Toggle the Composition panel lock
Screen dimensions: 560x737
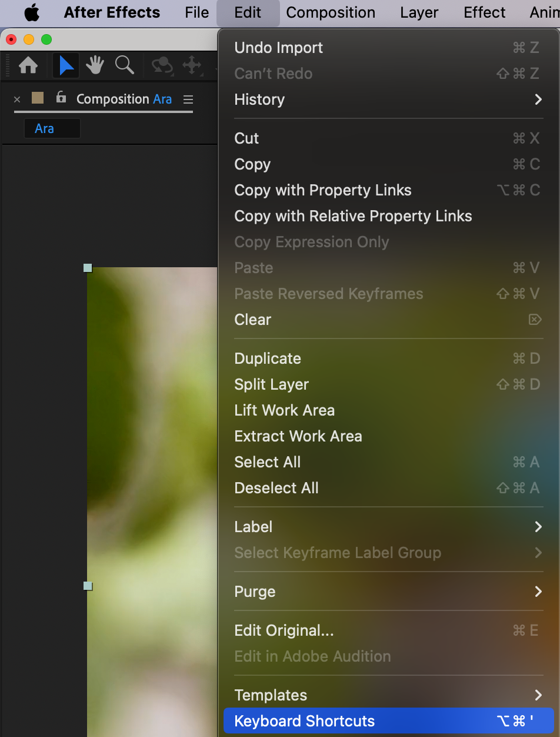(x=61, y=98)
